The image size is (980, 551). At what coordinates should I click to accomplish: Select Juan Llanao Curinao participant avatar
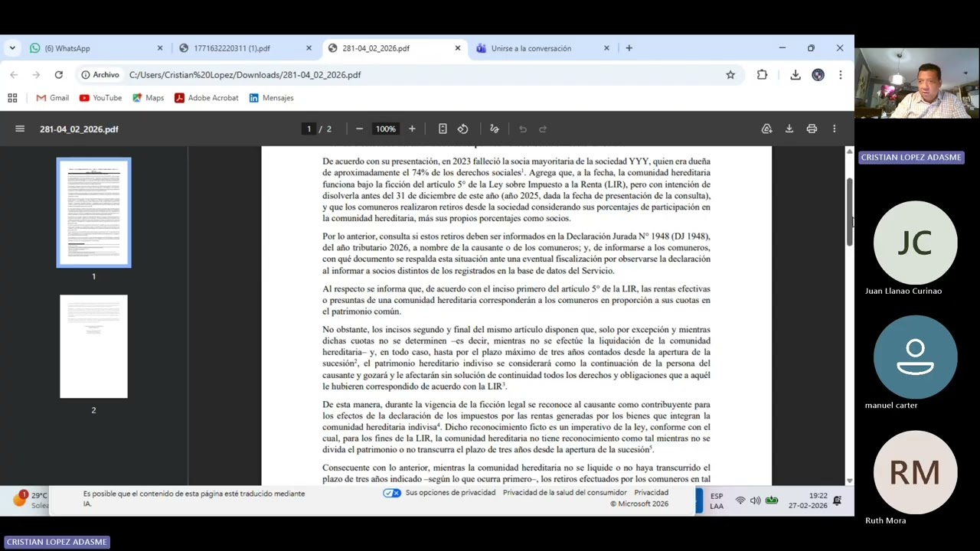pos(915,243)
